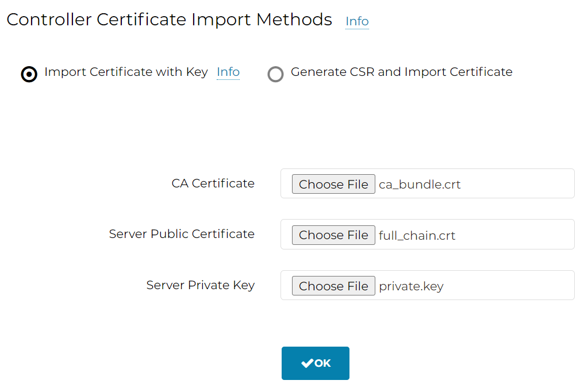
Task: Click the ca_bundle.crt file name
Action: [420, 185]
